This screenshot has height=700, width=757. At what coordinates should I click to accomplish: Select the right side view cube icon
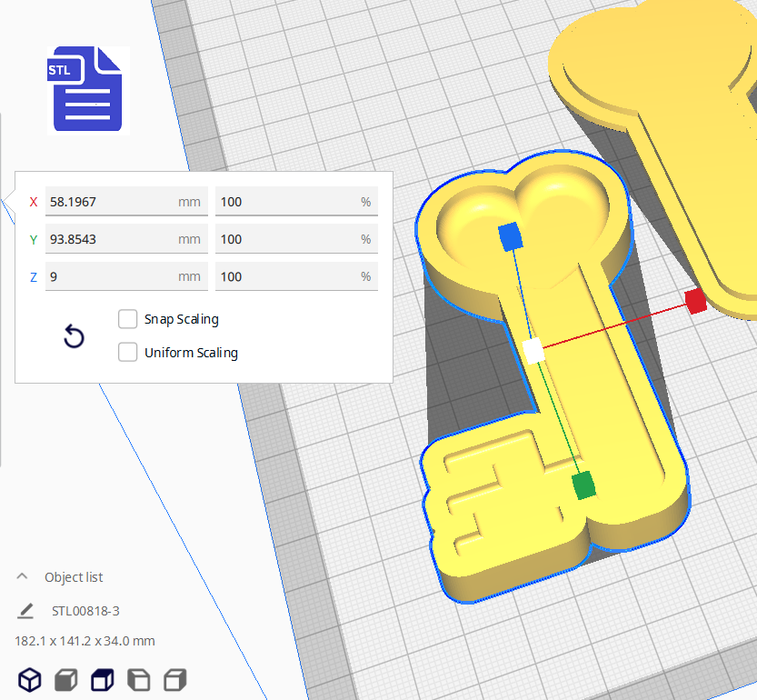pyautogui.click(x=174, y=678)
